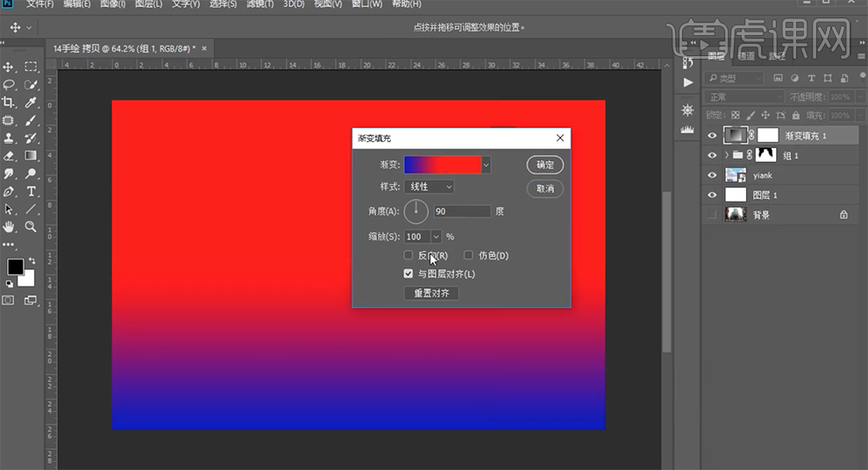Screen dimensions: 868x470
Task: Switch to the 通道 channels tab
Action: click(x=745, y=56)
